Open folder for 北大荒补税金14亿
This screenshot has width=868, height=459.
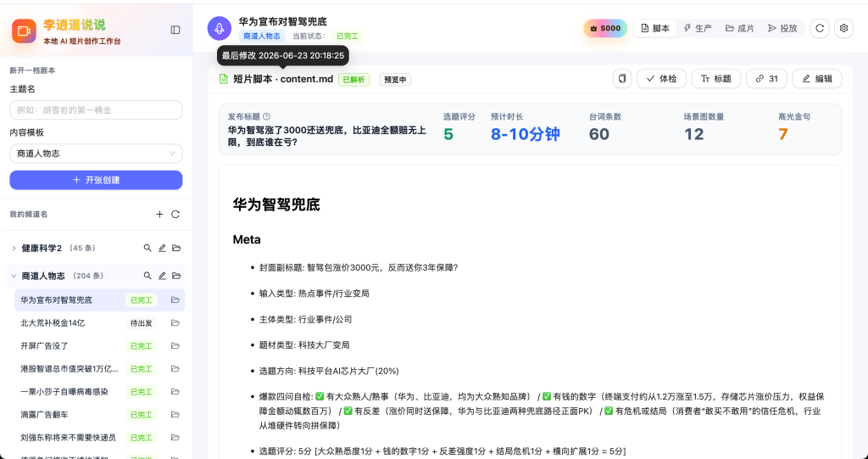pos(175,322)
